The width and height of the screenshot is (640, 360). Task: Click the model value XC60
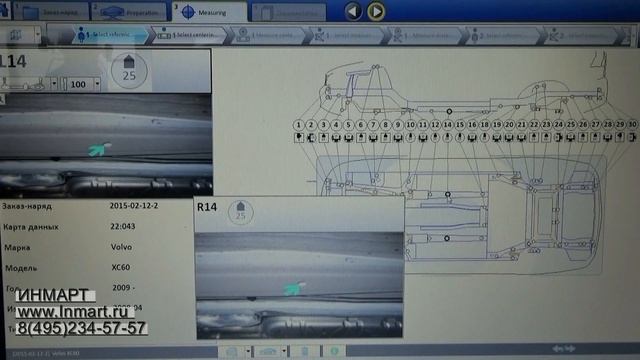[x=121, y=267]
